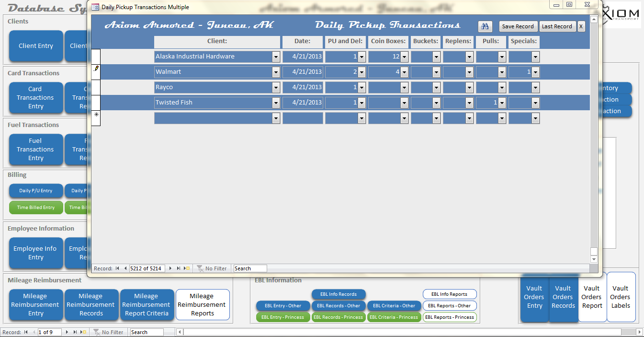Click the Search box in main form navigator
This screenshot has width=644, height=337.
(147, 332)
